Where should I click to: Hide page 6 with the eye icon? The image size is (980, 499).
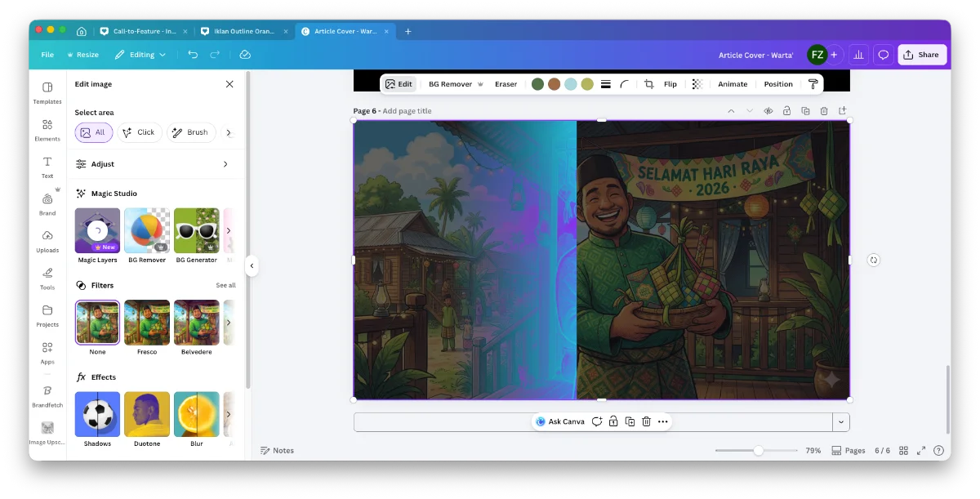tap(768, 111)
